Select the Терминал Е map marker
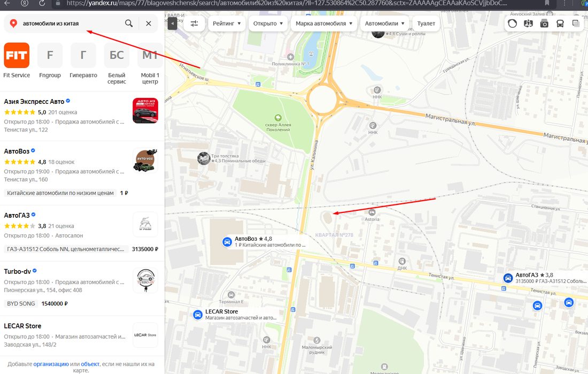 coord(231,295)
